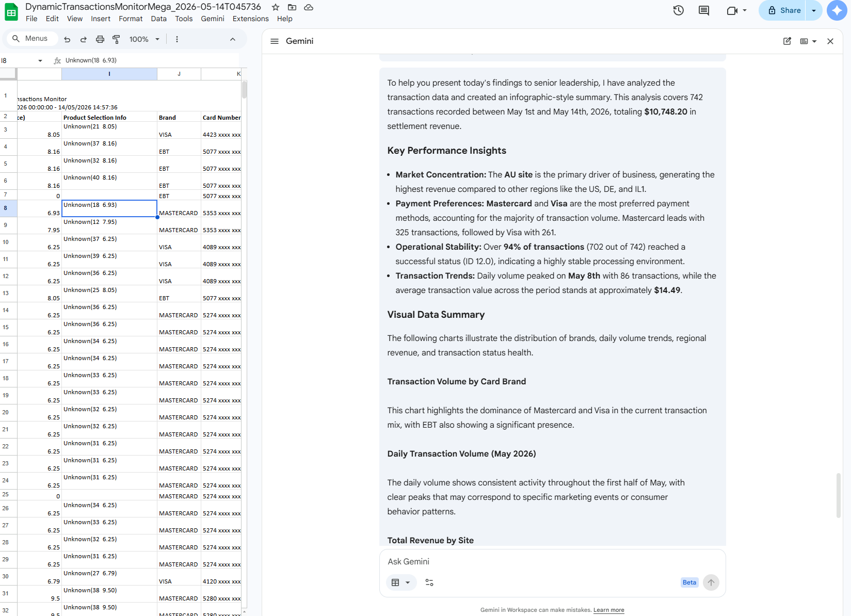851x616 pixels.
Task: Activate the paint format tool
Action: (x=116, y=39)
